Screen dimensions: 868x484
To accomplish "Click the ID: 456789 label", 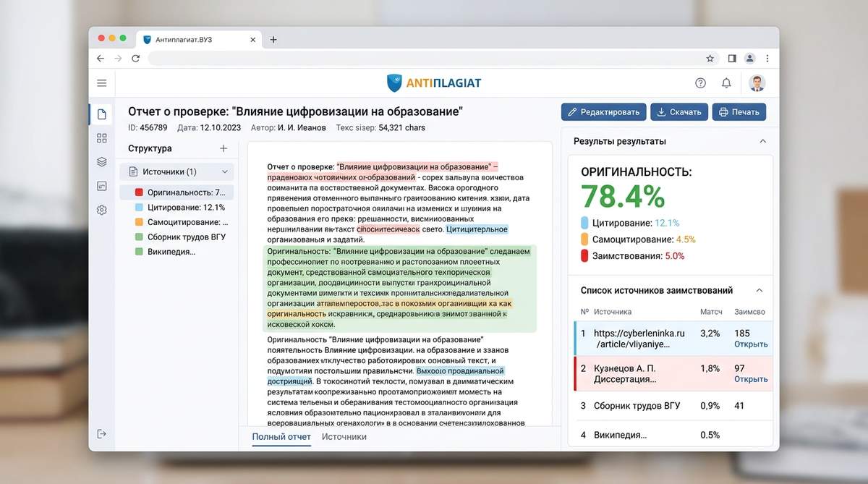I will click(148, 127).
